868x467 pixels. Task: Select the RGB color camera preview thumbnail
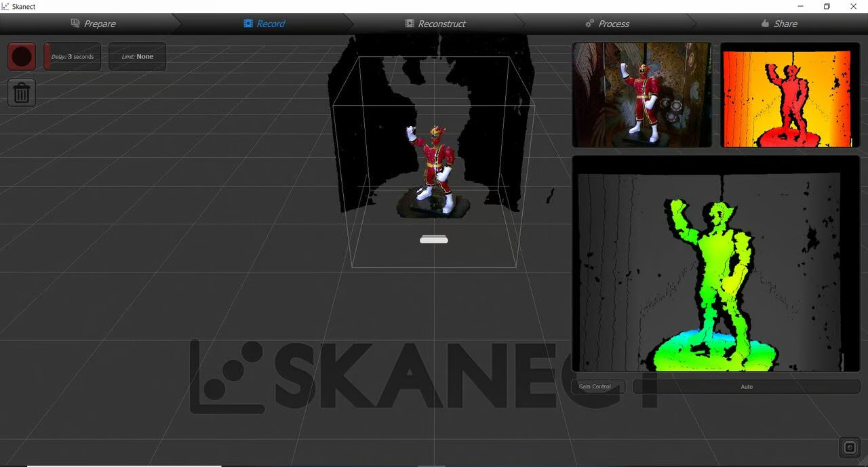coord(642,95)
